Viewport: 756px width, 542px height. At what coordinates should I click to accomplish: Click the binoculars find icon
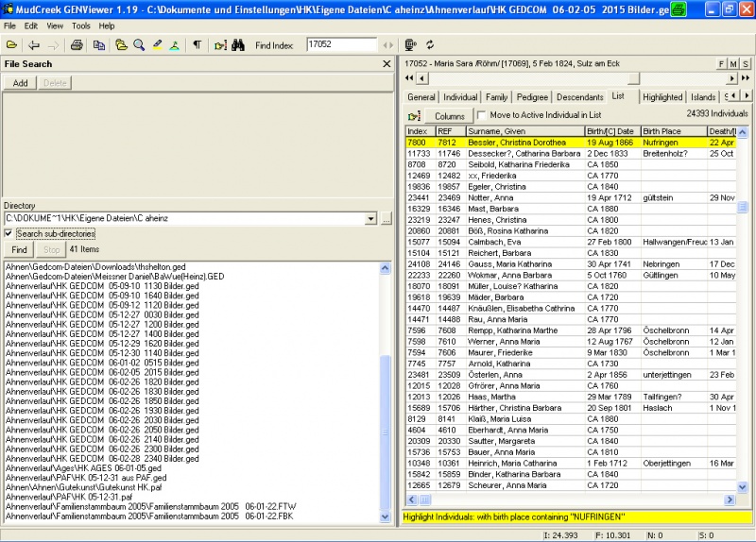[x=239, y=45]
